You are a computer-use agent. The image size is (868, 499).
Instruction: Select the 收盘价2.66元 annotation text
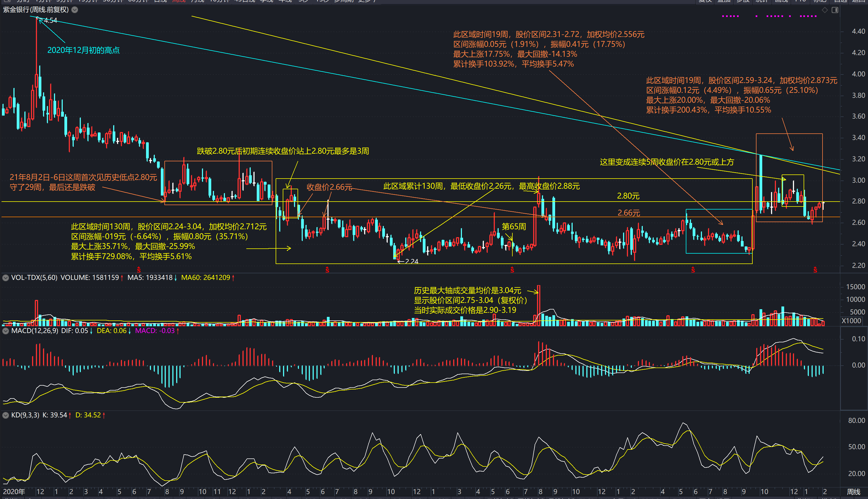(329, 187)
